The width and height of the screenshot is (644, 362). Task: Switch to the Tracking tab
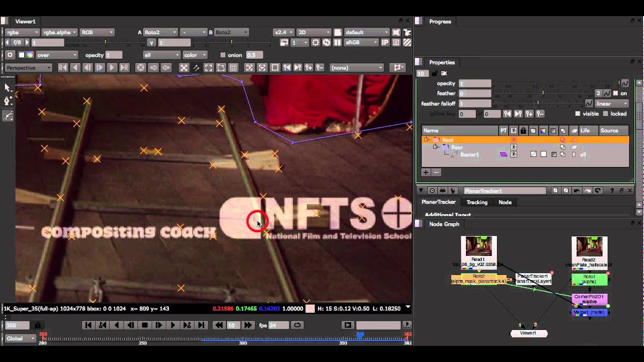[477, 202]
